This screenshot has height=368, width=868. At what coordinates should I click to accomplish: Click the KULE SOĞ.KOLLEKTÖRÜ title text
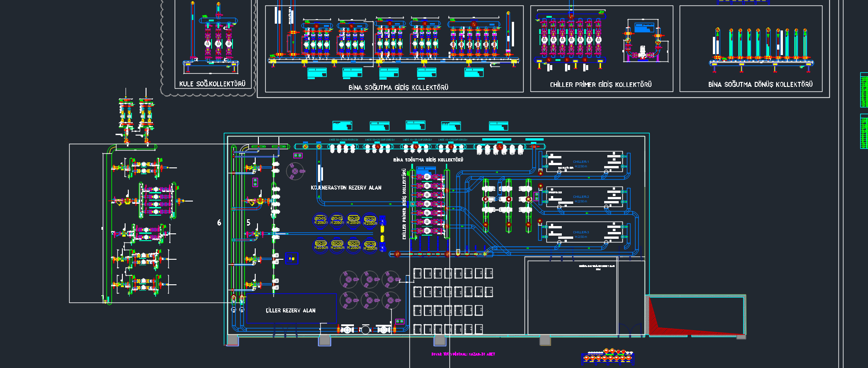[x=212, y=84]
